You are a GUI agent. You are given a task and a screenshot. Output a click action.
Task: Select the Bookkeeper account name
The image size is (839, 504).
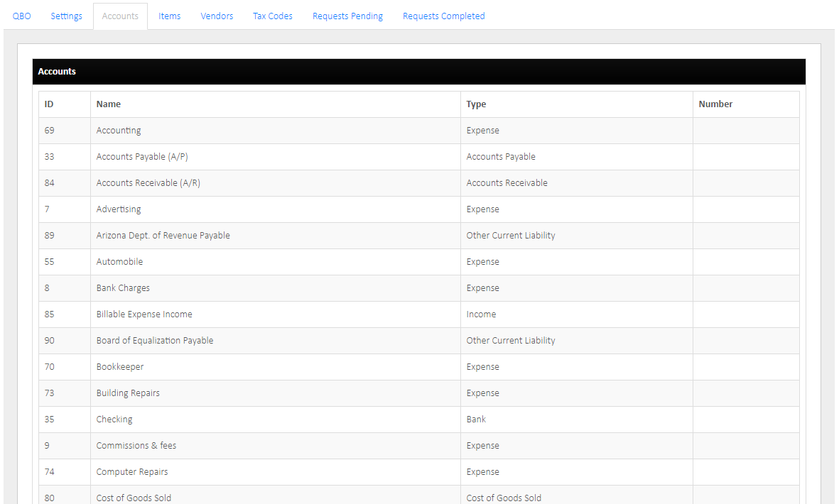[120, 366]
